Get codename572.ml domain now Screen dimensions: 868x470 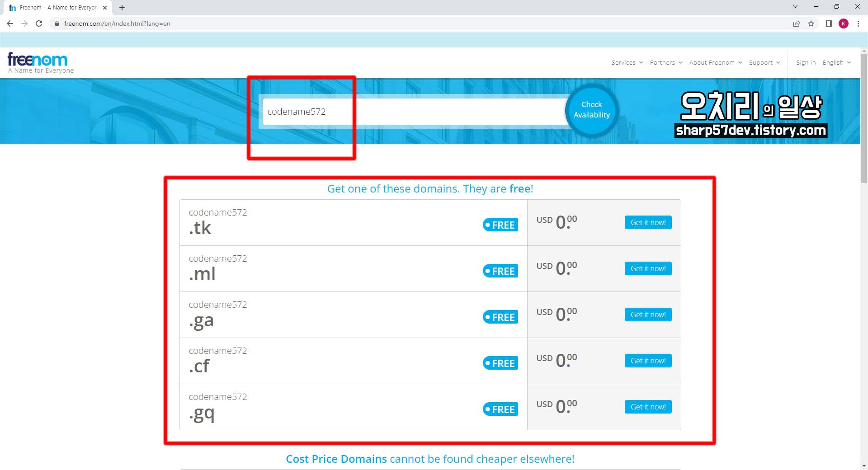click(x=648, y=268)
